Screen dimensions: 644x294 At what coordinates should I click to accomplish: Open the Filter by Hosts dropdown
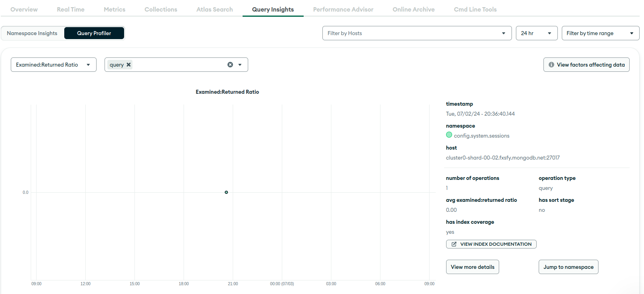point(417,33)
